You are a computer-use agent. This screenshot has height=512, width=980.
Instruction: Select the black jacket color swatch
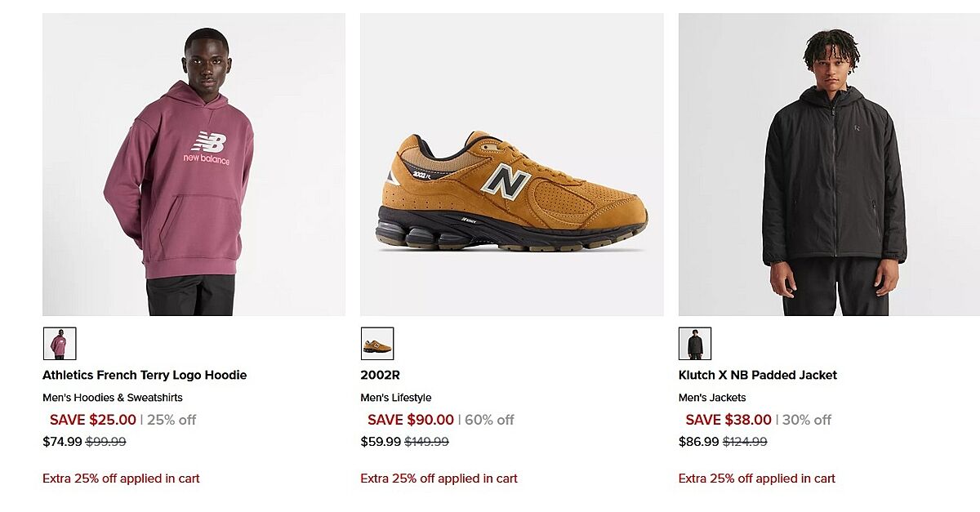tap(695, 344)
